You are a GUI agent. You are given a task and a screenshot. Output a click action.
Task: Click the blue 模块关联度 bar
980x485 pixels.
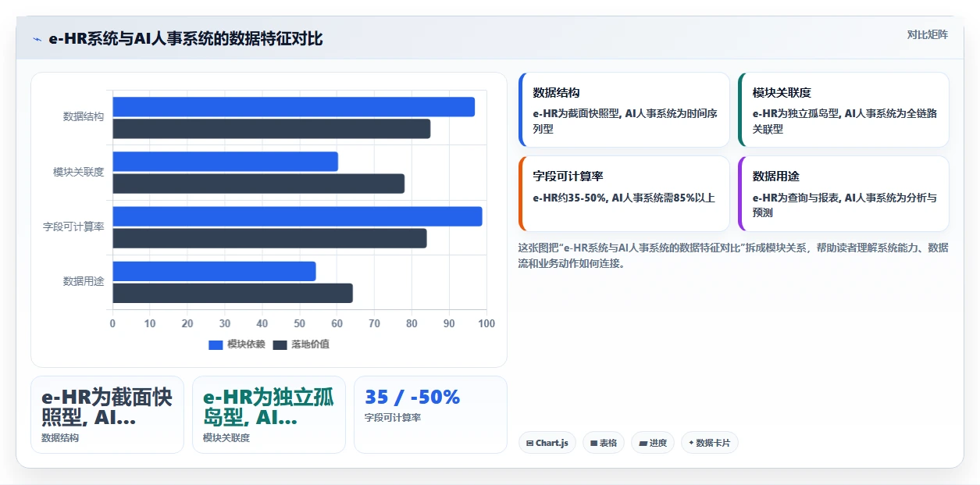pyautogui.click(x=225, y=162)
